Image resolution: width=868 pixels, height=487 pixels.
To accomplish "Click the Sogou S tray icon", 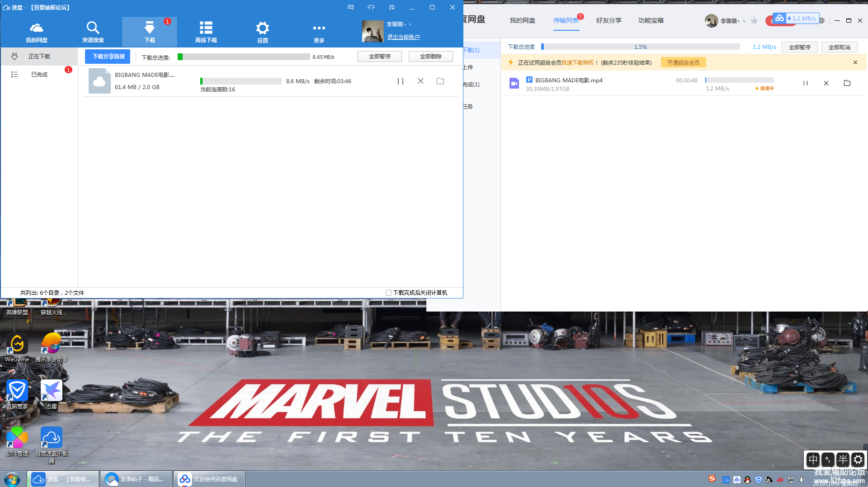I will (712, 478).
